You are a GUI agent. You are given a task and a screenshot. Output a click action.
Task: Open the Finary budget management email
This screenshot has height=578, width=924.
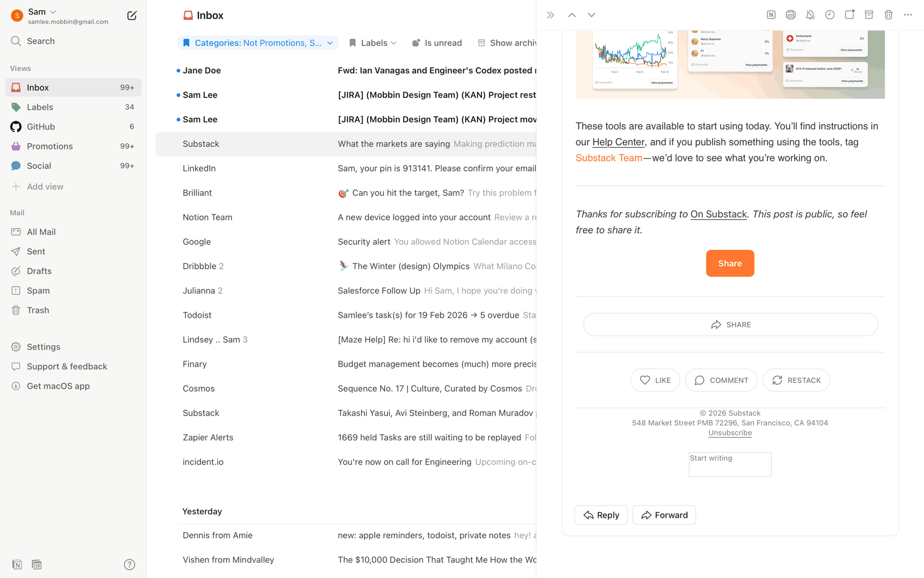click(x=346, y=364)
